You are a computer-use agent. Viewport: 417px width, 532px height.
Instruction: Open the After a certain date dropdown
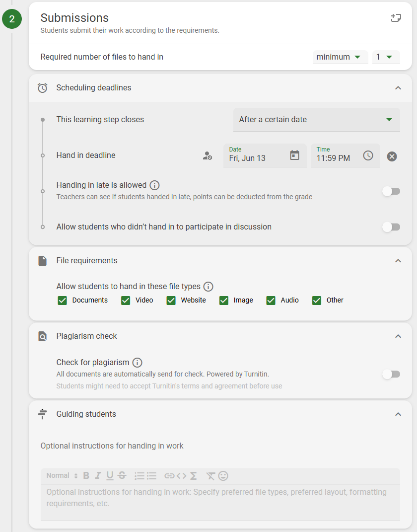316,119
